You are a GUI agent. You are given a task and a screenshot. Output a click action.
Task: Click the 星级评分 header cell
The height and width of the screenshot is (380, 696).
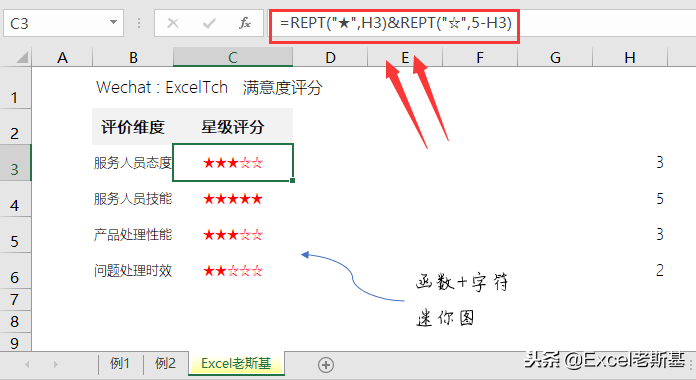coord(233,127)
